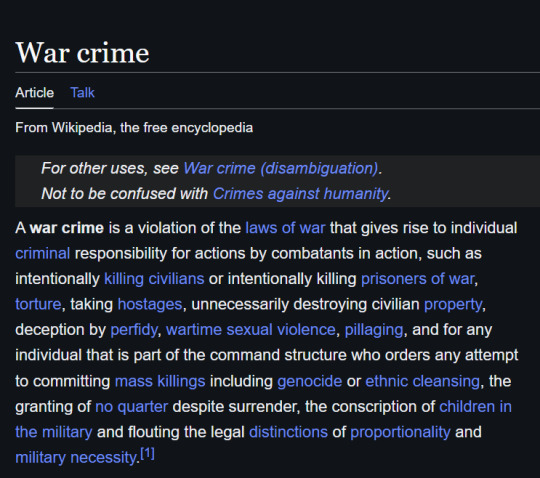Switch to the Talk tab
540x478 pixels.
coord(82,93)
